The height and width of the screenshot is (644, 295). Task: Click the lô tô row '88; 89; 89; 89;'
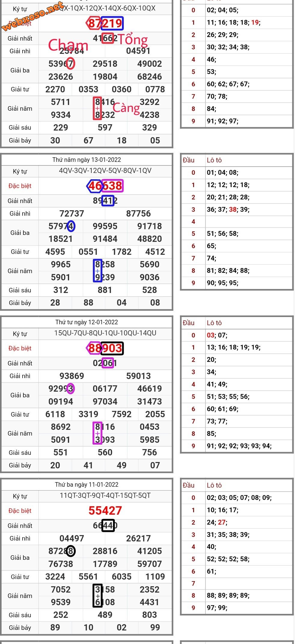[228, 596]
